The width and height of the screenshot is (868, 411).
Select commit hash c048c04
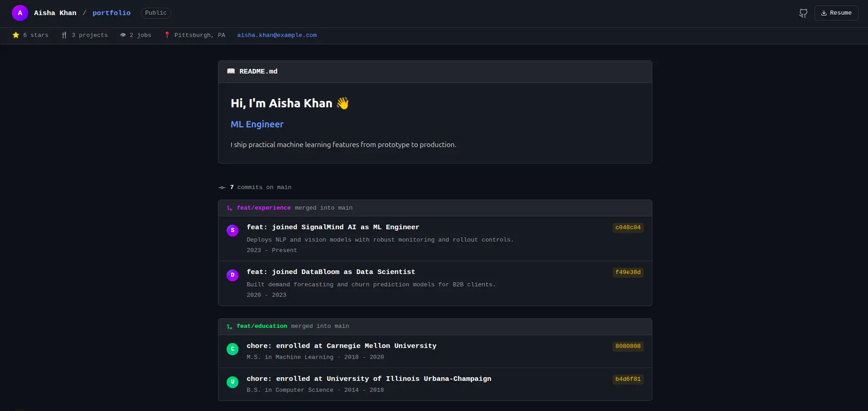pos(628,227)
